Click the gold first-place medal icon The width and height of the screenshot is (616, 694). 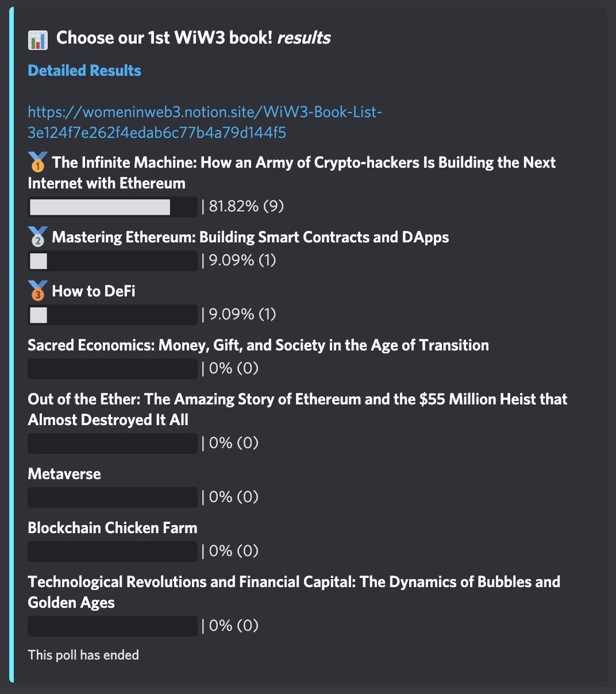[x=37, y=163]
